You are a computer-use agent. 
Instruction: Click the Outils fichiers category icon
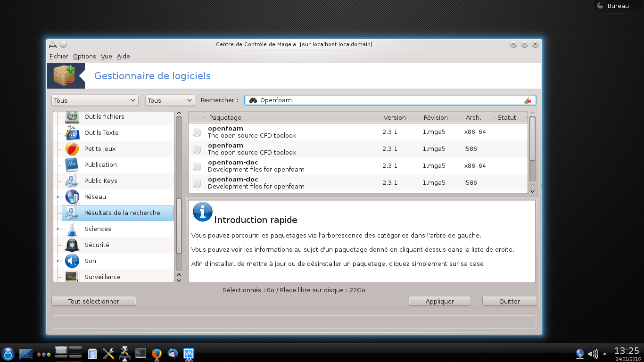pos(72,116)
